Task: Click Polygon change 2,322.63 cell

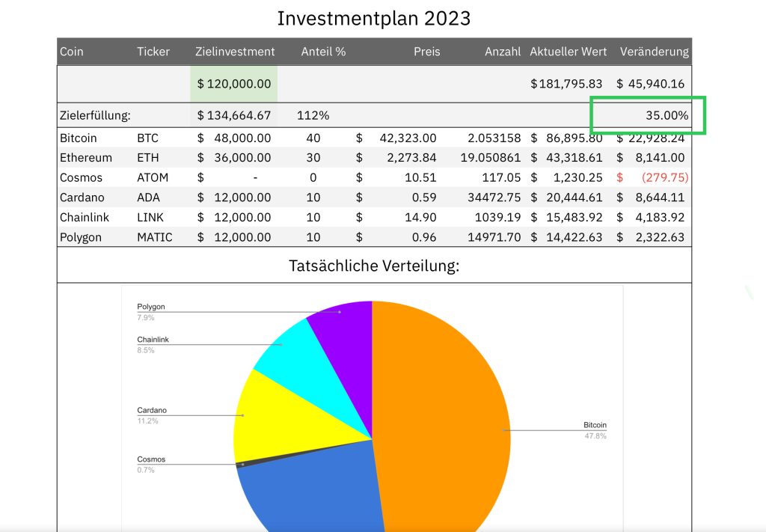Action: 650,237
